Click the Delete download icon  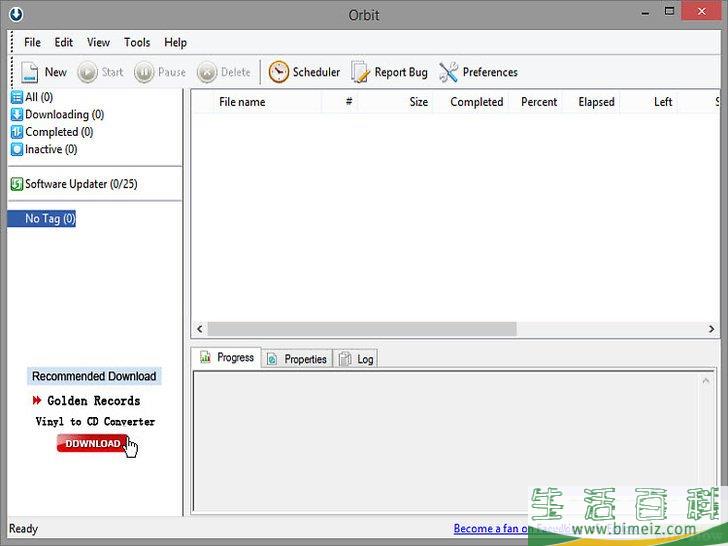click(x=207, y=72)
